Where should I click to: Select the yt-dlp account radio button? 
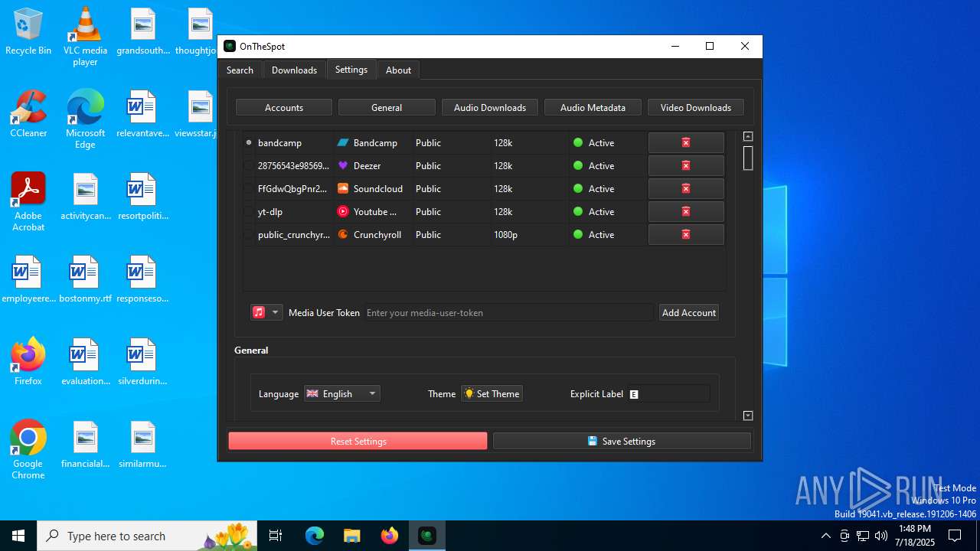[249, 211]
